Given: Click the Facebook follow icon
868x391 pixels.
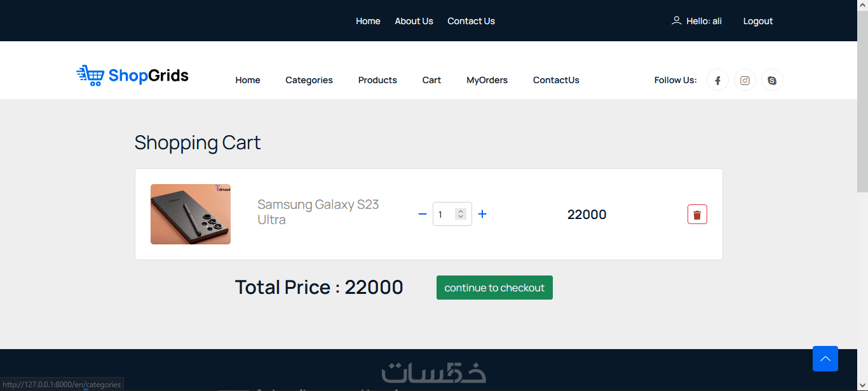Looking at the screenshot, I should 717,81.
